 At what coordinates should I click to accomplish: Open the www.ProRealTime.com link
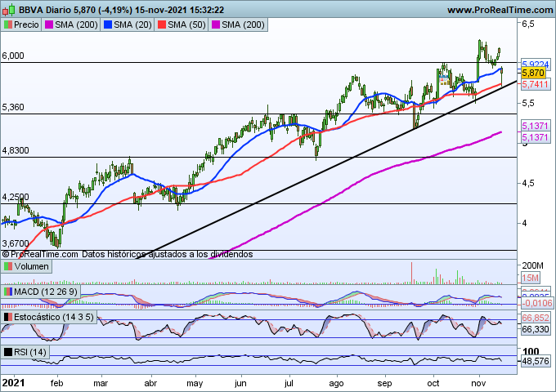pos(500,10)
